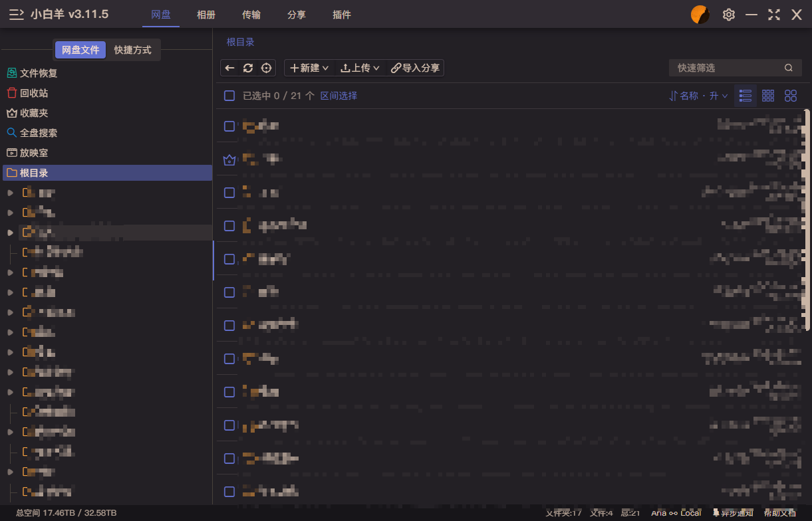The height and width of the screenshot is (521, 812).
Task: Refresh the file list with reload icon
Action: (x=248, y=68)
